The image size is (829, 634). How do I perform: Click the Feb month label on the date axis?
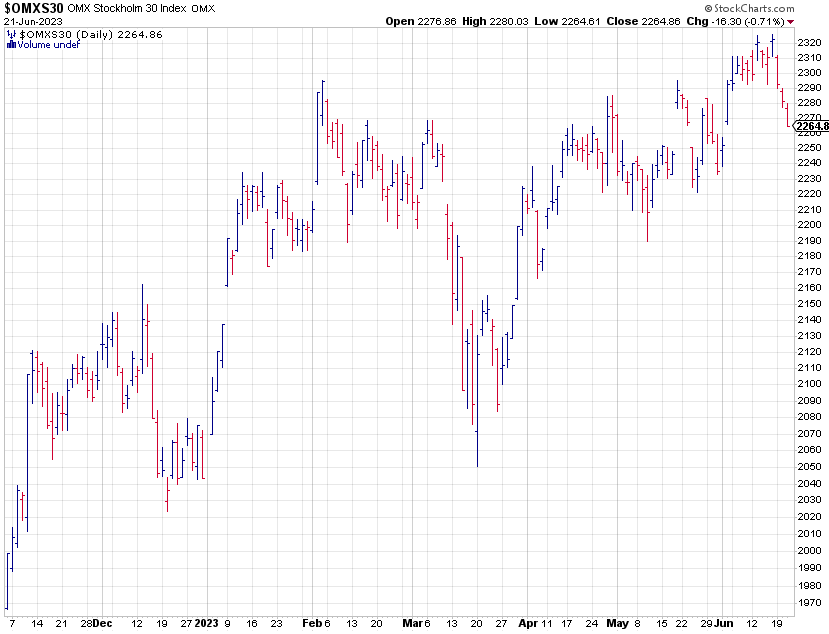(x=312, y=623)
